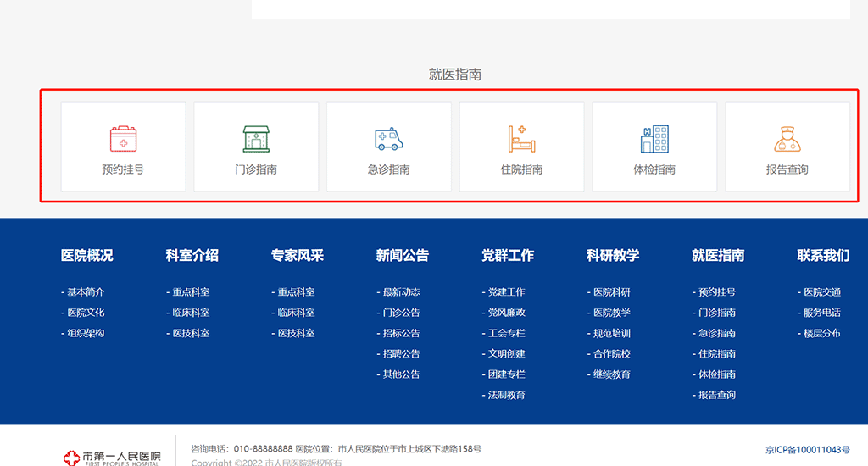868x466 pixels.
Task: Click the 市第一人民医院 logo in the footer
Action: [113, 458]
